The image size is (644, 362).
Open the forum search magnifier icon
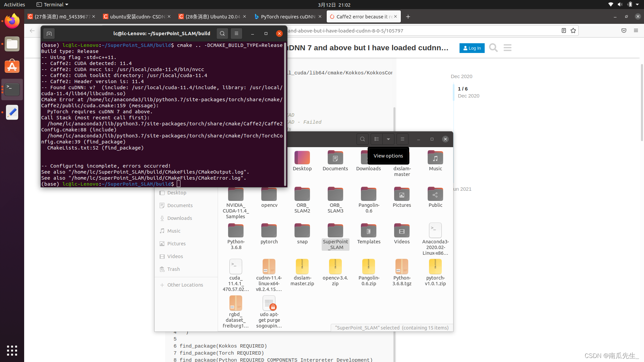[493, 48]
